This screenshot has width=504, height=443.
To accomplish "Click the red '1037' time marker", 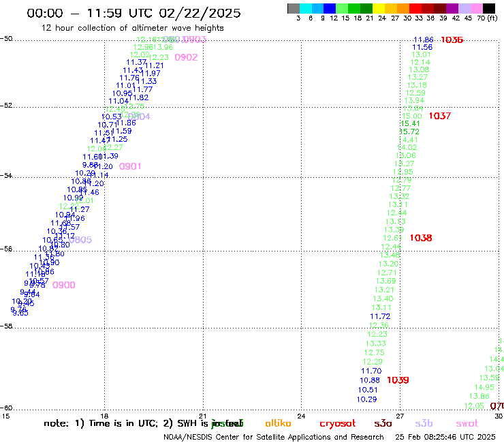I will click(x=440, y=116).
